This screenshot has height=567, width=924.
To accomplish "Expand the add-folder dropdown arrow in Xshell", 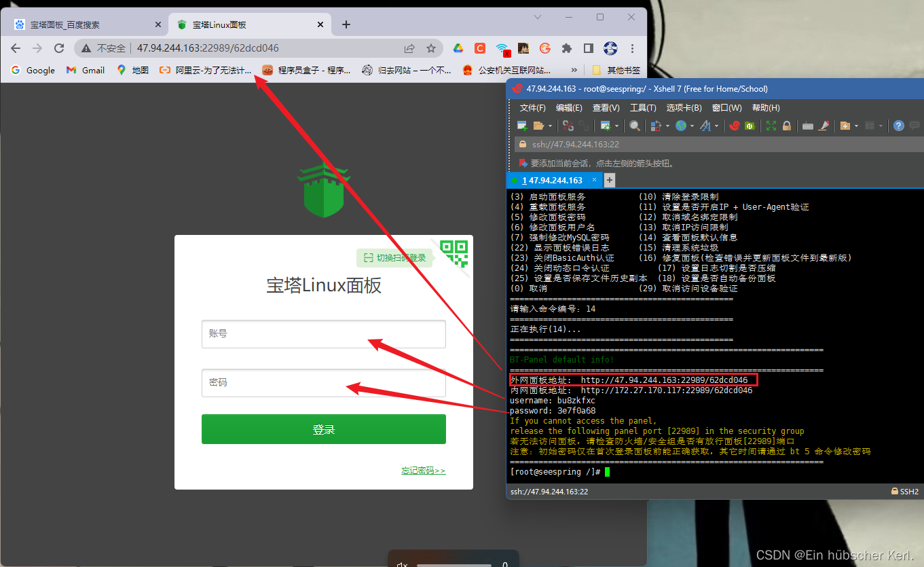I will pyautogui.click(x=856, y=126).
